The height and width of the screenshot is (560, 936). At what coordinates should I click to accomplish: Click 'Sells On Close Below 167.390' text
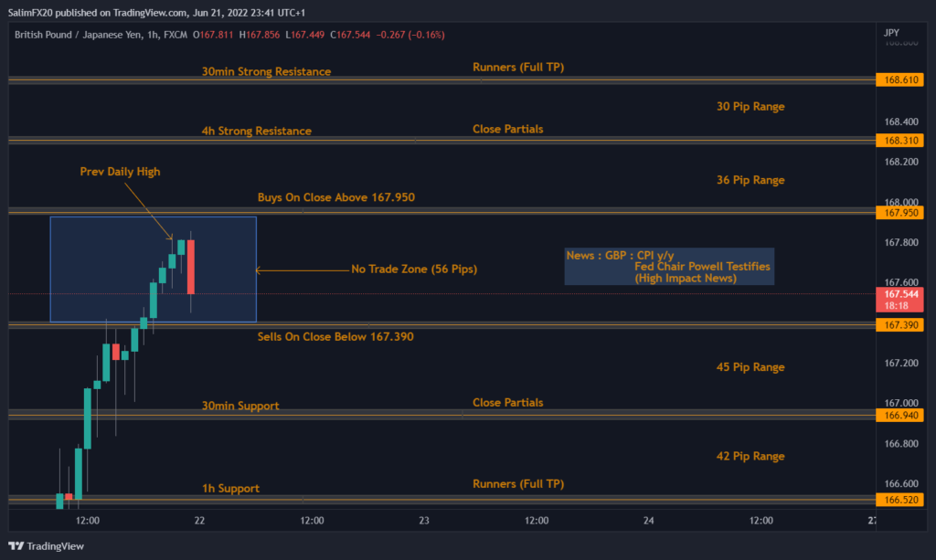pos(335,337)
